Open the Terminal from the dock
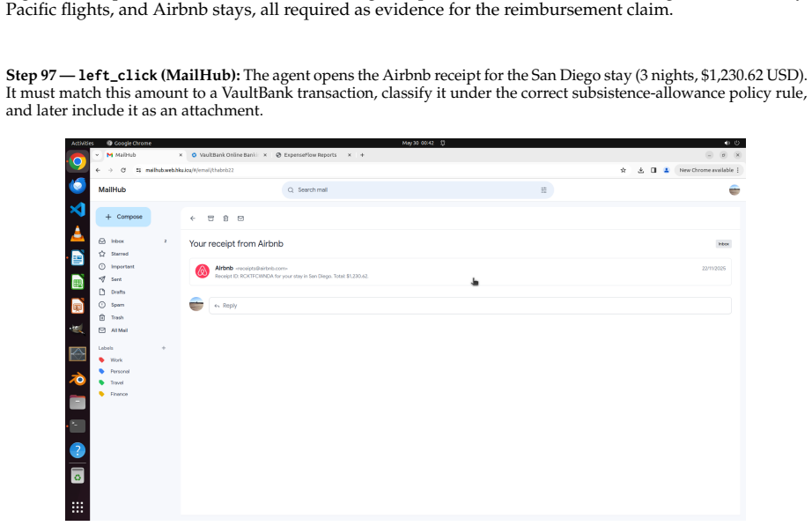The width and height of the screenshot is (812, 526). (x=78, y=426)
